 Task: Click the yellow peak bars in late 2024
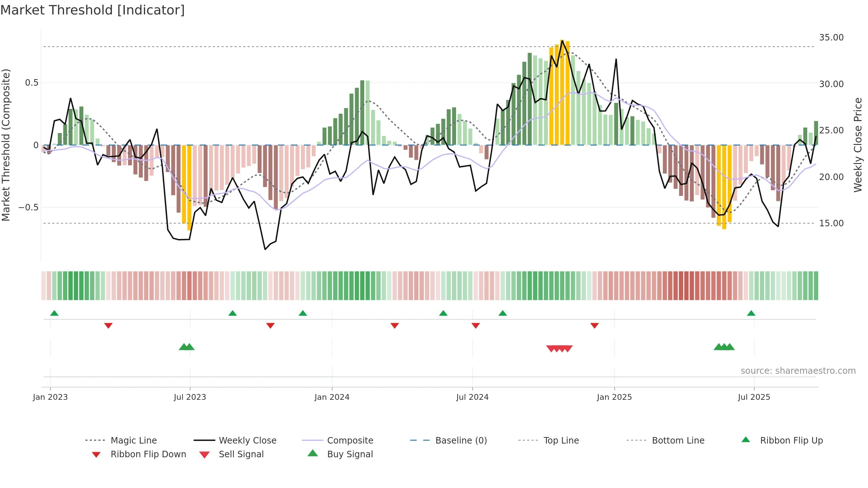(559, 93)
